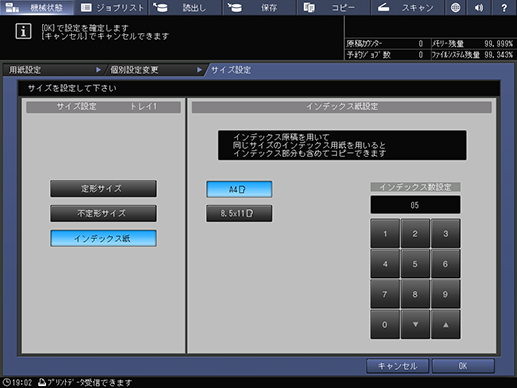Click the インデックス数設定 label
This screenshot has height=388, width=517.
point(415,187)
